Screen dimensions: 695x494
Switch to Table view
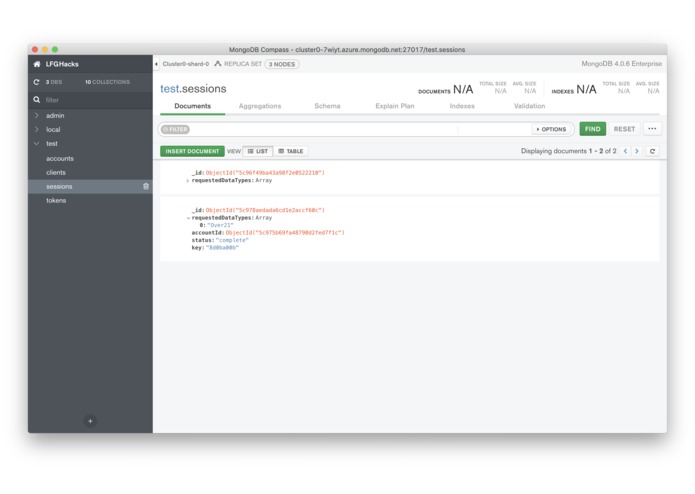291,151
